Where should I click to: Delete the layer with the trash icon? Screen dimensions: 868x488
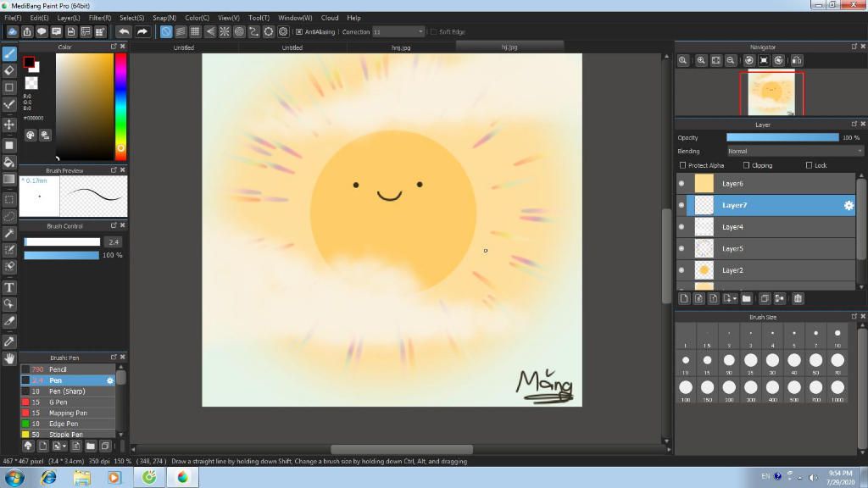click(798, 299)
